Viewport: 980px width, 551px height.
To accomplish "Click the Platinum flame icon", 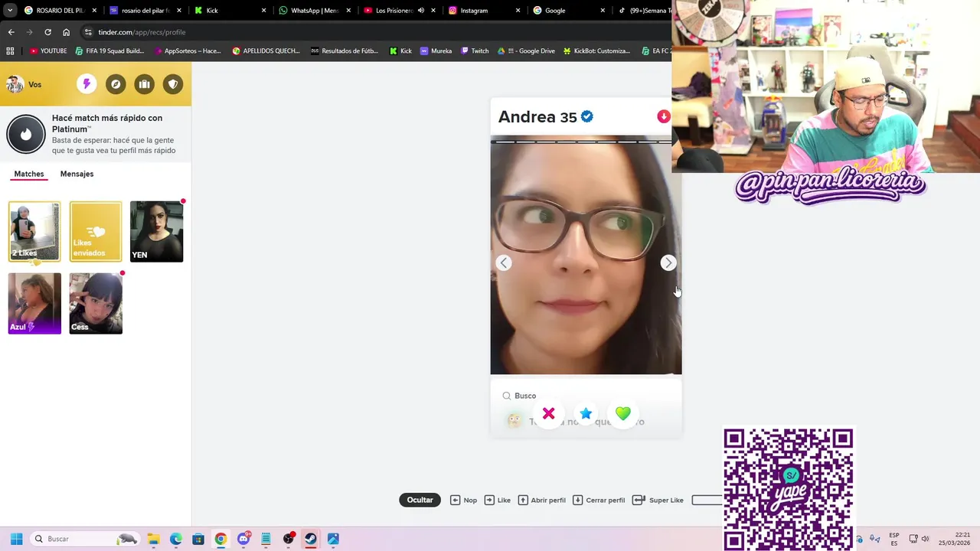I will coord(26,135).
